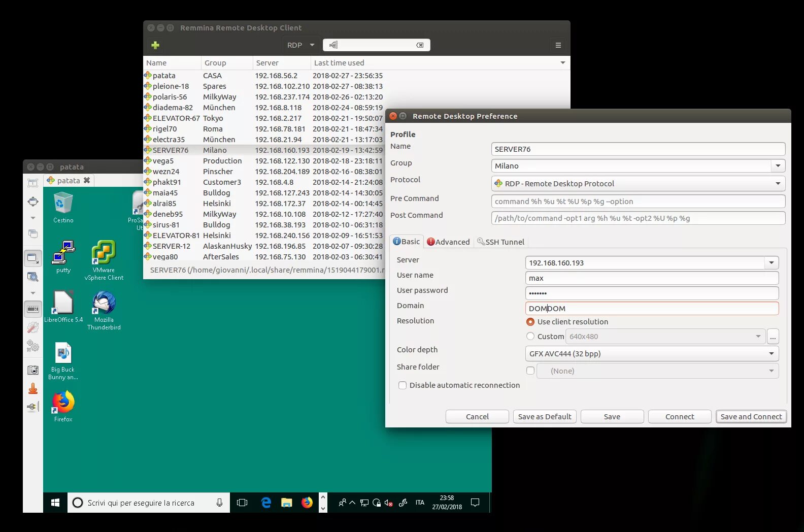The height and width of the screenshot is (532, 804).
Task: Expand the Server address dropdown arrow
Action: pyautogui.click(x=772, y=263)
